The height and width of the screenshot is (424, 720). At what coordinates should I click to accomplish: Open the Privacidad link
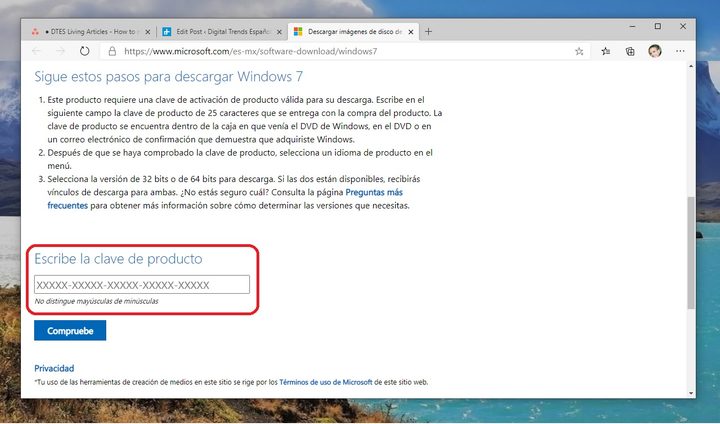pos(54,368)
